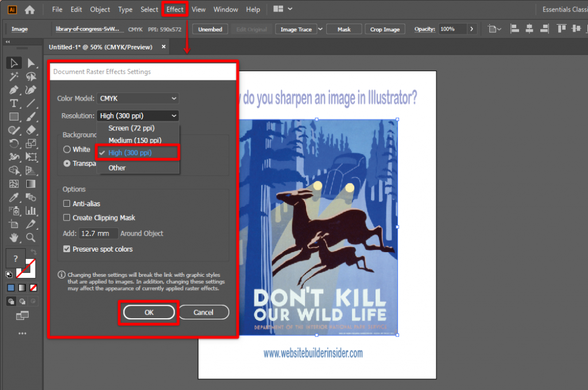
Task: Pick the Type tool
Action: 13,104
